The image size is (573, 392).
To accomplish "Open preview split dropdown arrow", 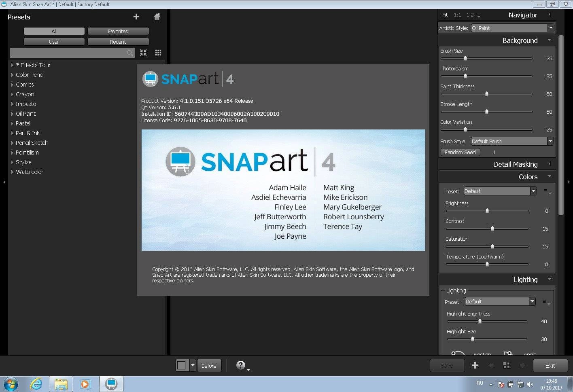I will (x=193, y=366).
